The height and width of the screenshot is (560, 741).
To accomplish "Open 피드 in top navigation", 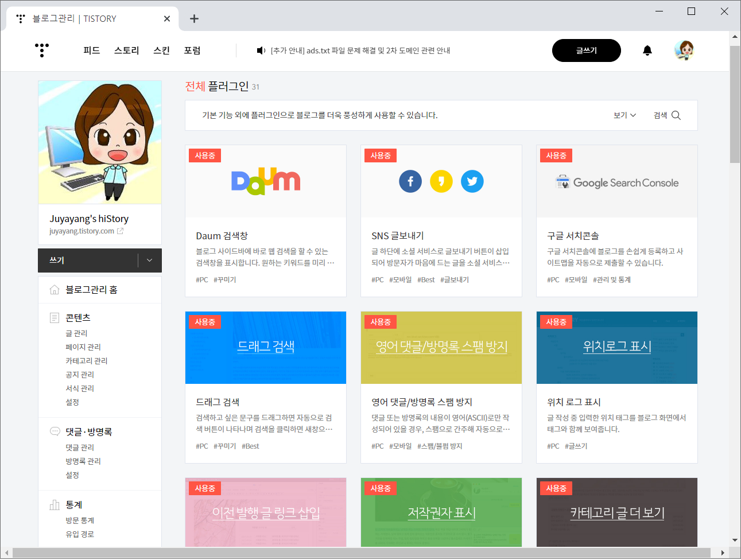I will tap(91, 50).
